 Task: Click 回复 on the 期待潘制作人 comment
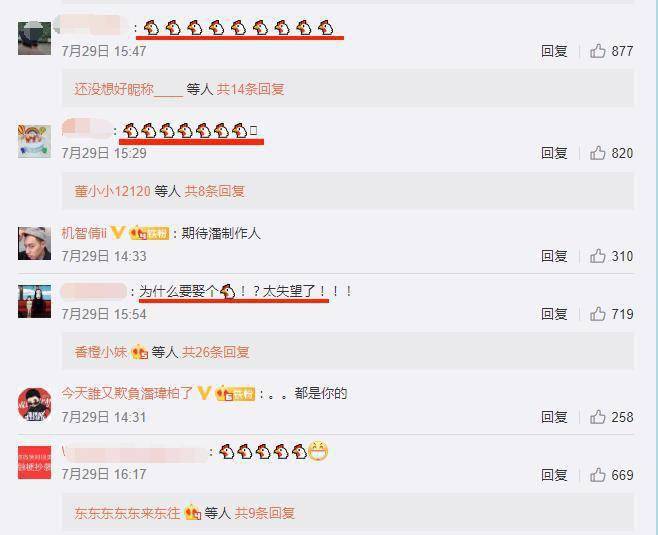pyautogui.click(x=554, y=256)
